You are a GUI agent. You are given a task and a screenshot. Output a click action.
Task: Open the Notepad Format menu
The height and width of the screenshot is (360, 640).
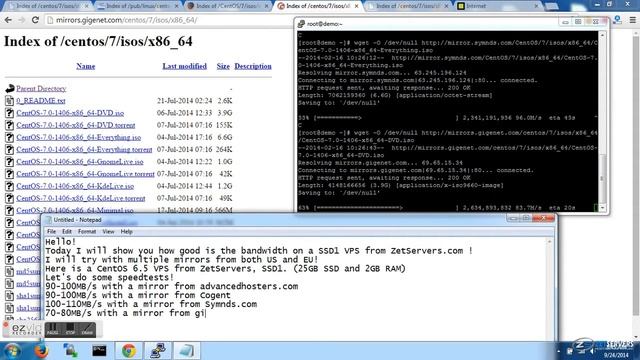click(x=87, y=231)
